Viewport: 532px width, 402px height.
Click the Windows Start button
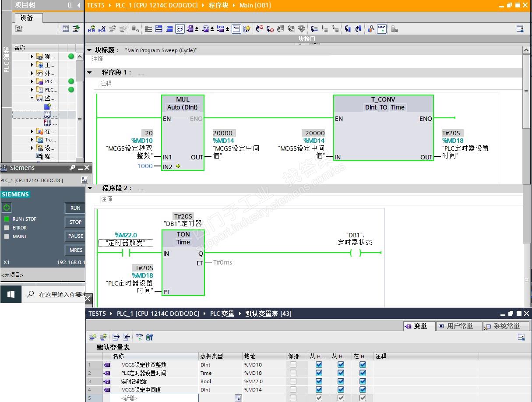coord(11,294)
